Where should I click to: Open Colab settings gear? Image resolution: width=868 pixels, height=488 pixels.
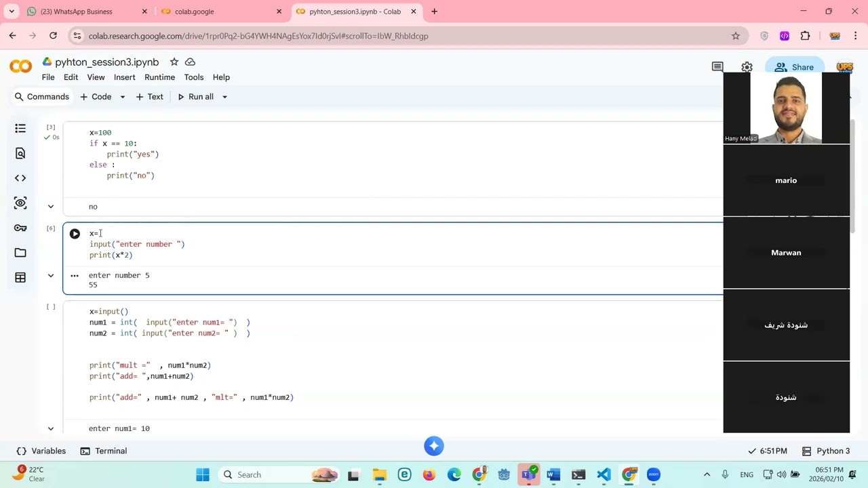747,67
